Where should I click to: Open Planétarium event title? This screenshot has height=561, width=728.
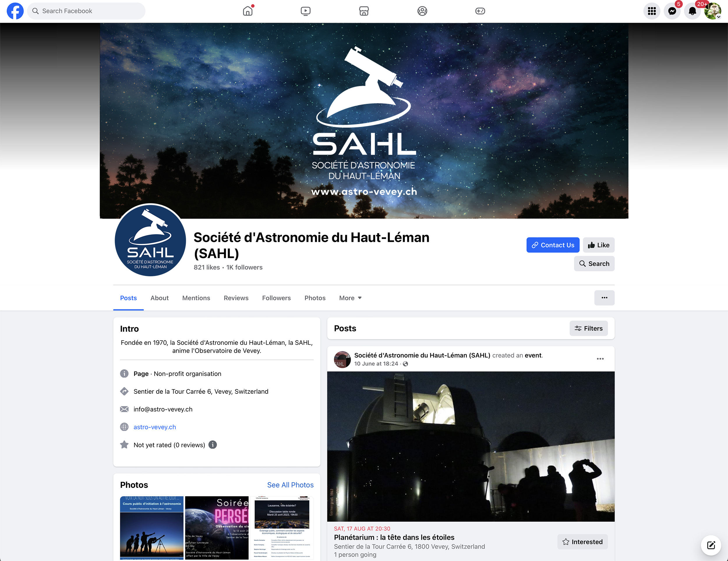click(394, 537)
